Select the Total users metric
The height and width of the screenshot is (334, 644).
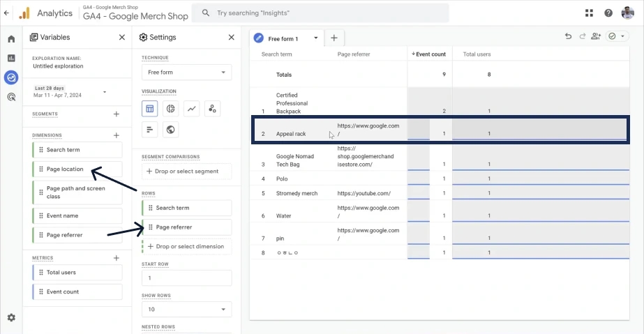(x=77, y=273)
